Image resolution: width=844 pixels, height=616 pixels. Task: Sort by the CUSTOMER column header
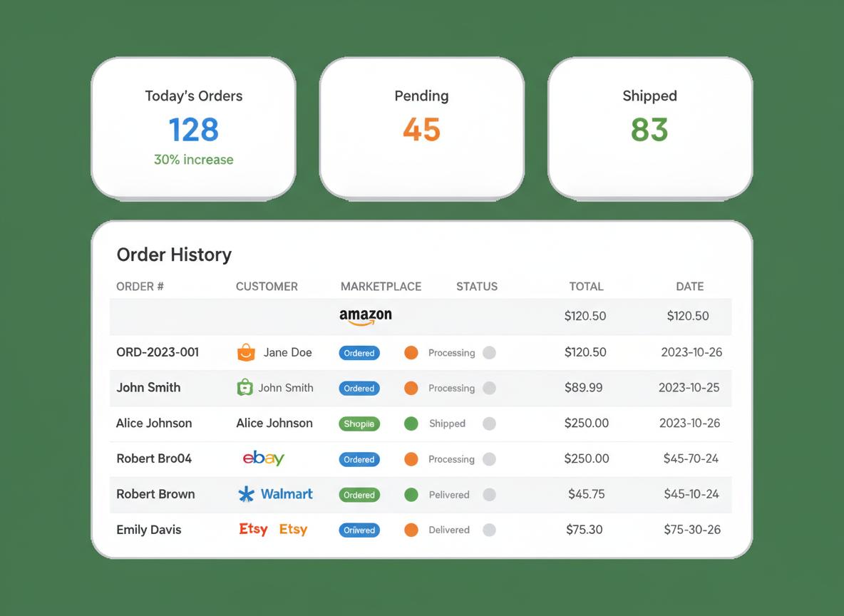[x=267, y=287]
